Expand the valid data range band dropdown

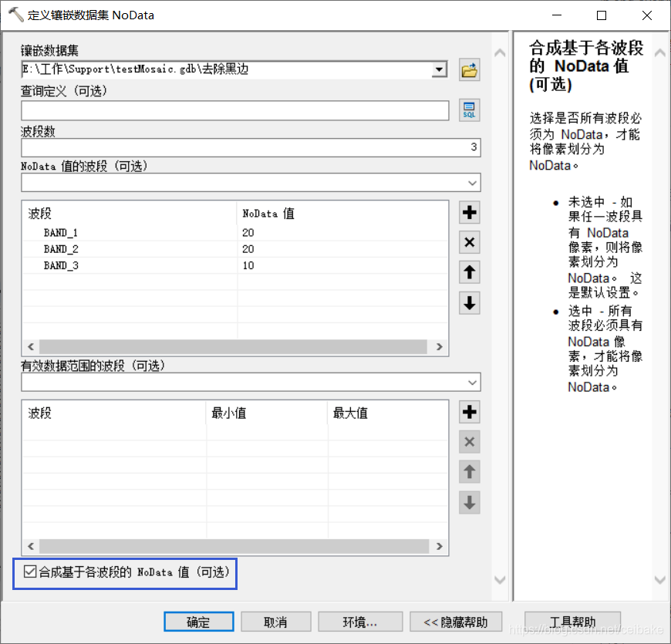[x=472, y=382]
